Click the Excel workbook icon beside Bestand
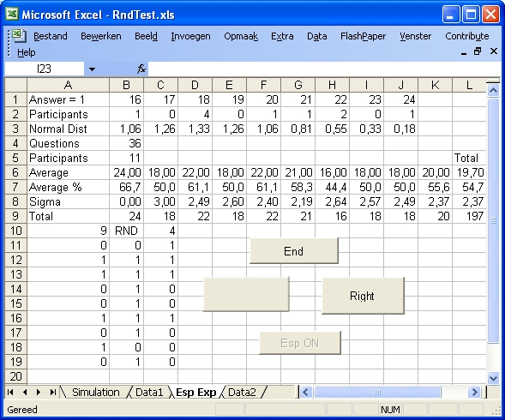This screenshot has width=505, height=420. click(x=20, y=35)
